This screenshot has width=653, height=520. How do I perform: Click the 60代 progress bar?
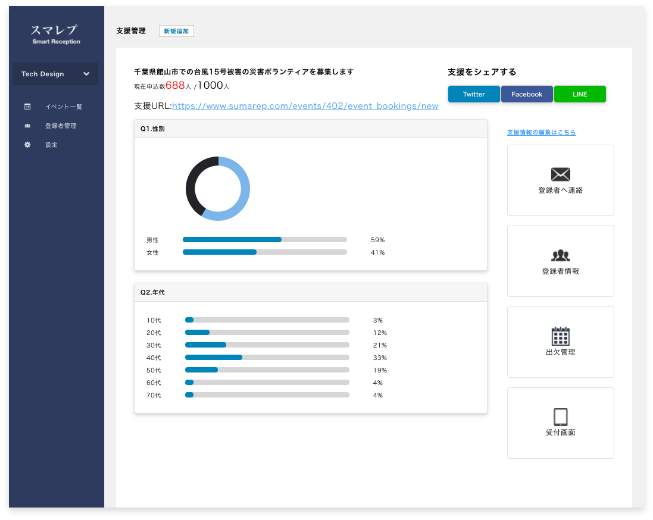coord(267,382)
